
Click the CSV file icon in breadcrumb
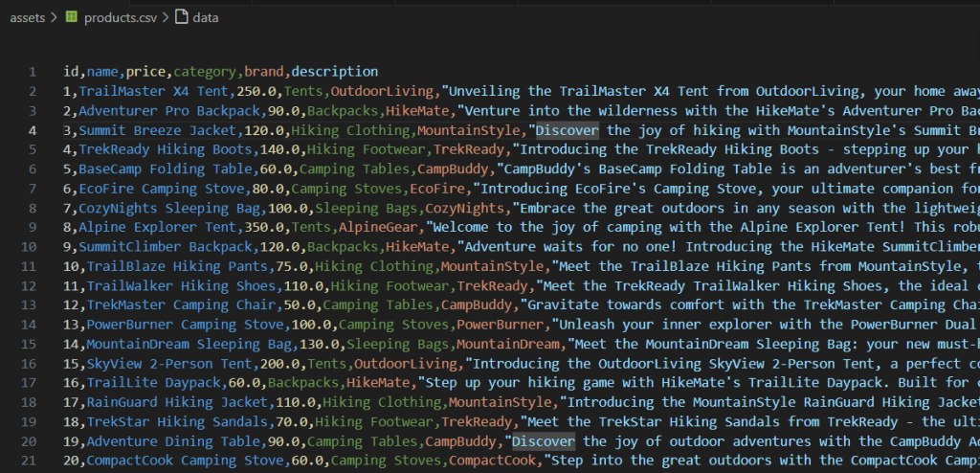tap(71, 18)
